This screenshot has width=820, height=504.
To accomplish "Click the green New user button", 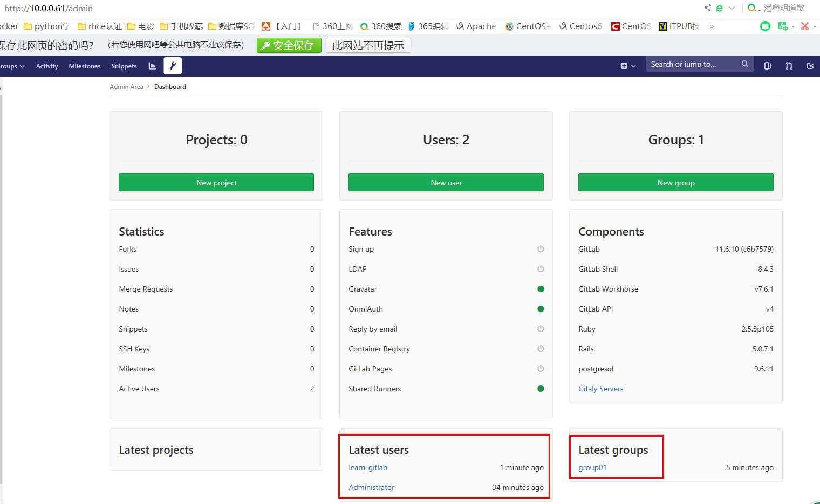I will click(446, 182).
